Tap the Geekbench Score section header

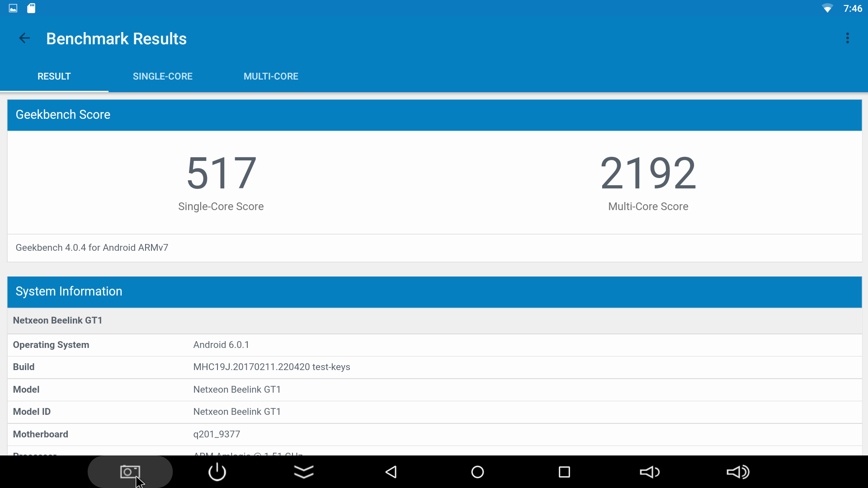(434, 115)
